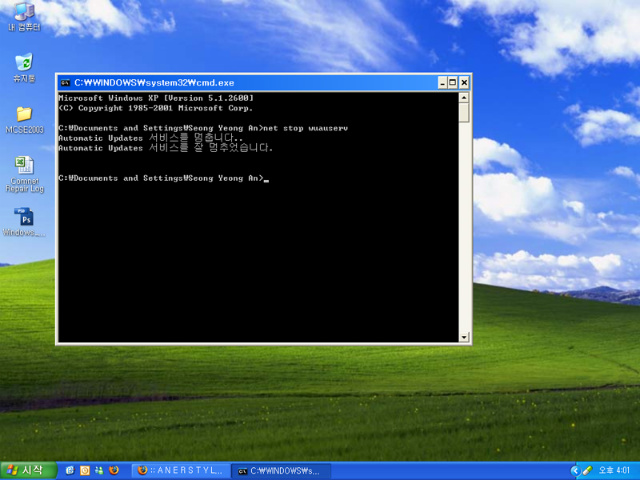Expand hidden system tray icons arrow
This screenshot has height=480, width=640.
[575, 471]
